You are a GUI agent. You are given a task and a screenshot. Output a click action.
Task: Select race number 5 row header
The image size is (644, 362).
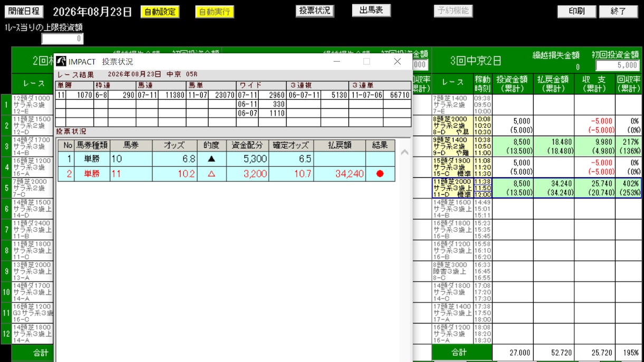click(6, 188)
